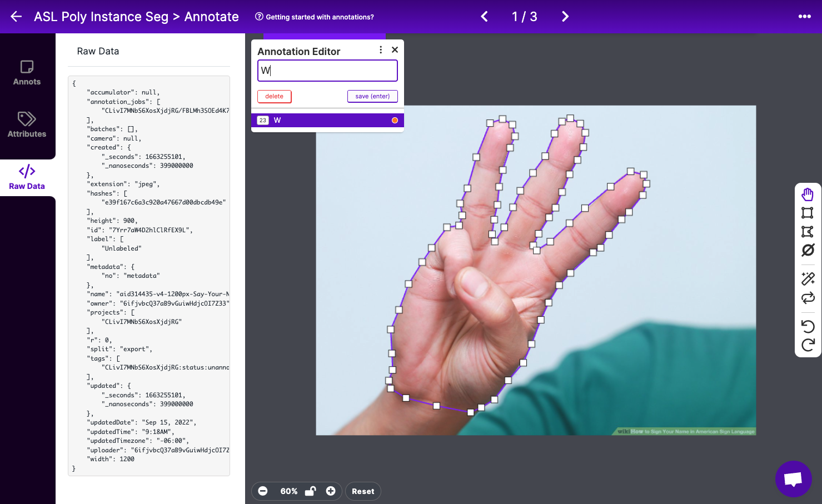The image size is (822, 504).
Task: Activate the magic wand label assist tool
Action: point(808,278)
